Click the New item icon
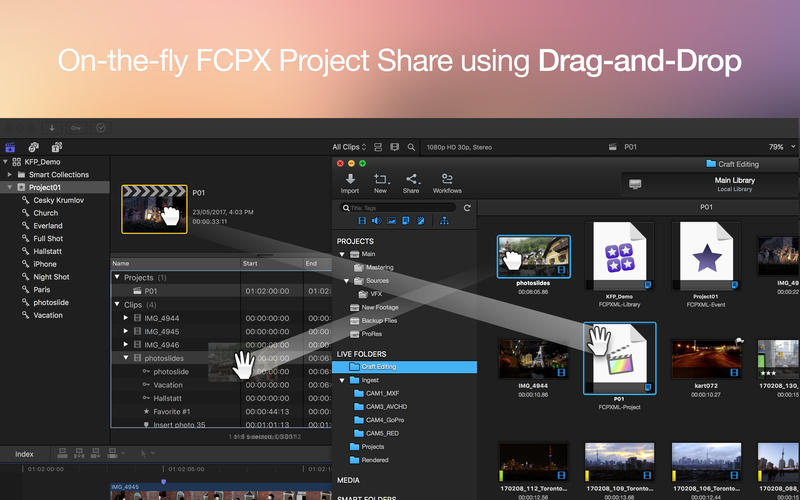This screenshot has width=800, height=500. point(380,179)
